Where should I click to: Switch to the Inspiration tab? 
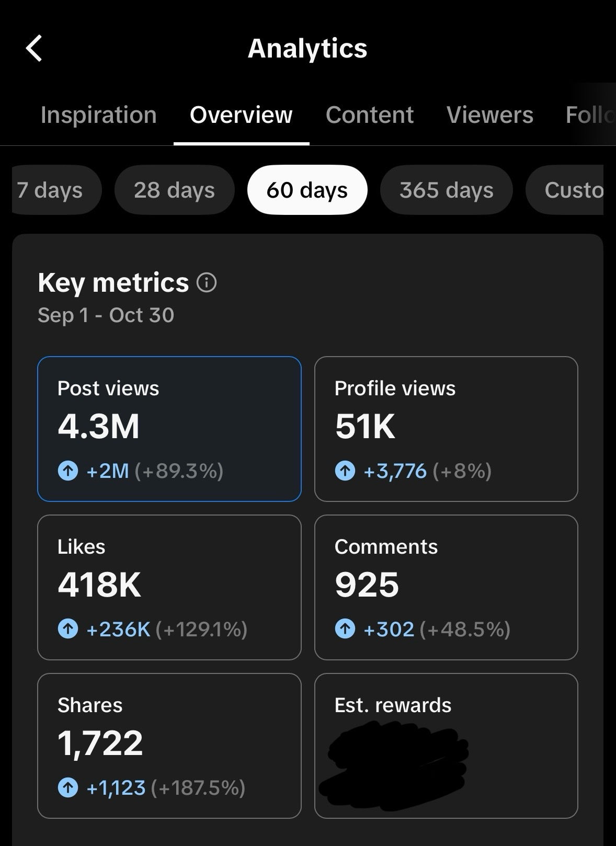[99, 115]
